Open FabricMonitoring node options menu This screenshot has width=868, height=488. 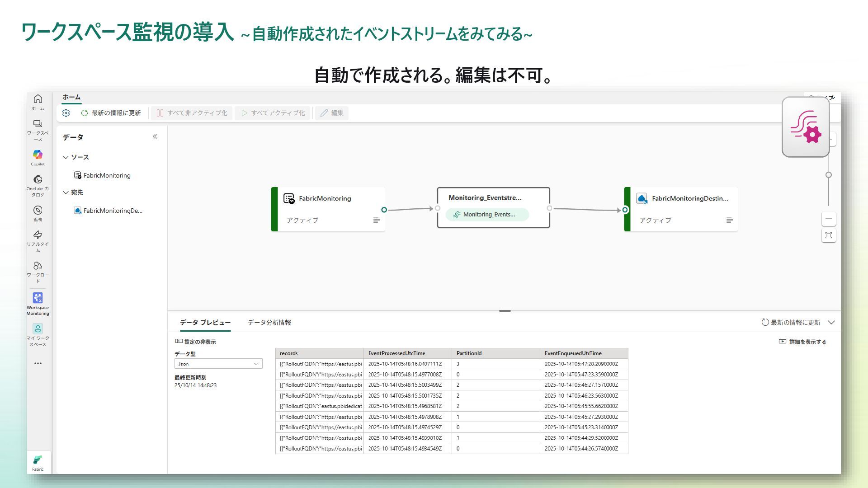tap(376, 220)
